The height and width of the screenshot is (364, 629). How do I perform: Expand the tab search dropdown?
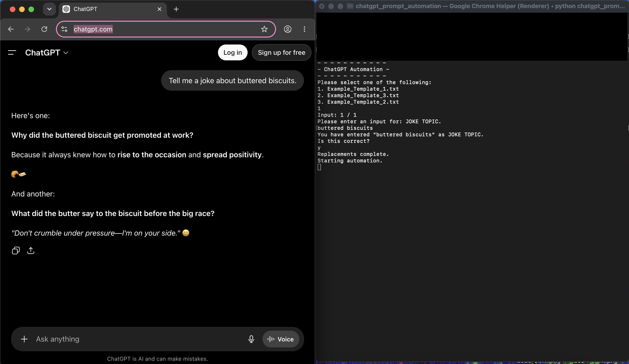tap(49, 9)
